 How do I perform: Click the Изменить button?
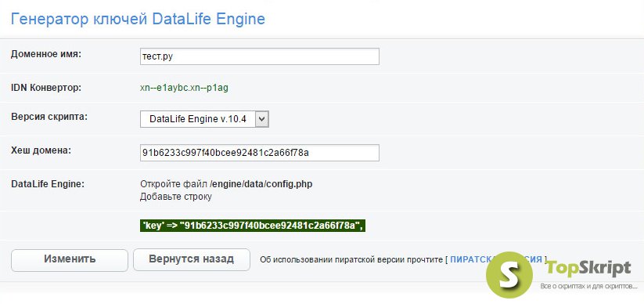70,260
